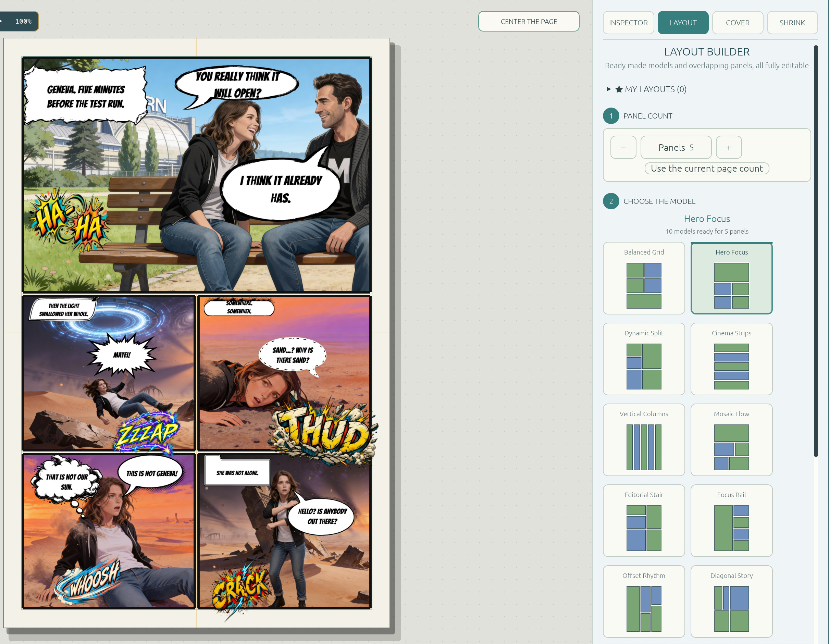This screenshot has height=644, width=829.
Task: Click Use the current page count
Action: pyautogui.click(x=707, y=169)
